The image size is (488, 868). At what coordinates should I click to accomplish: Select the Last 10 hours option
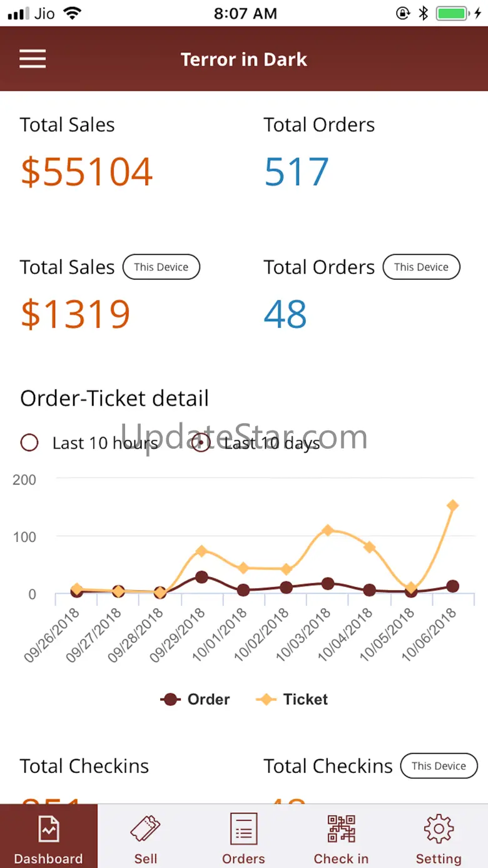click(x=30, y=443)
